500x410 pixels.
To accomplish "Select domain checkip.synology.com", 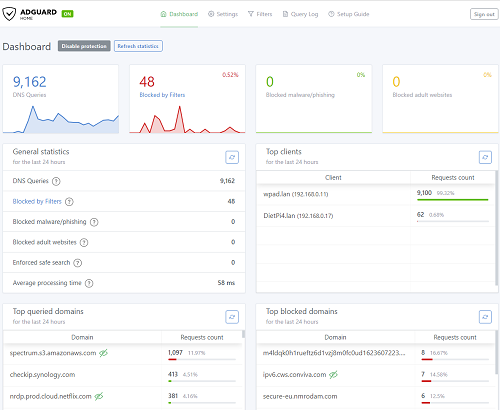I will point(42,374).
